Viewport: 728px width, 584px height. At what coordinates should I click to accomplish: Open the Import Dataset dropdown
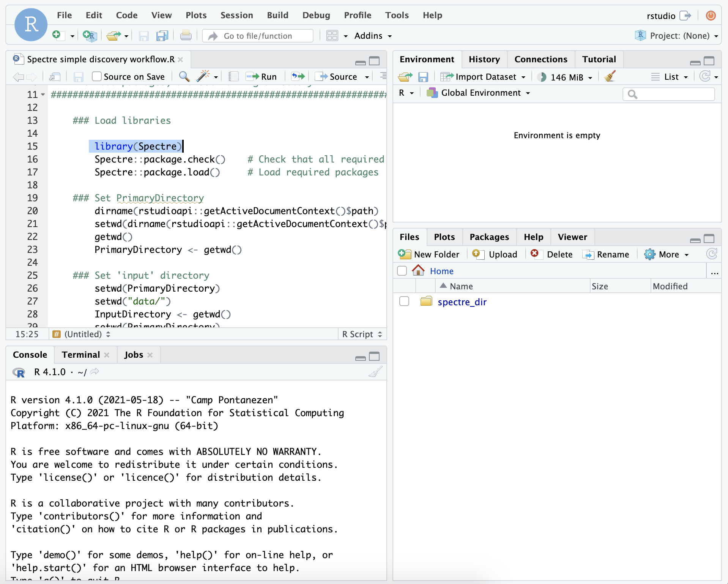(483, 77)
